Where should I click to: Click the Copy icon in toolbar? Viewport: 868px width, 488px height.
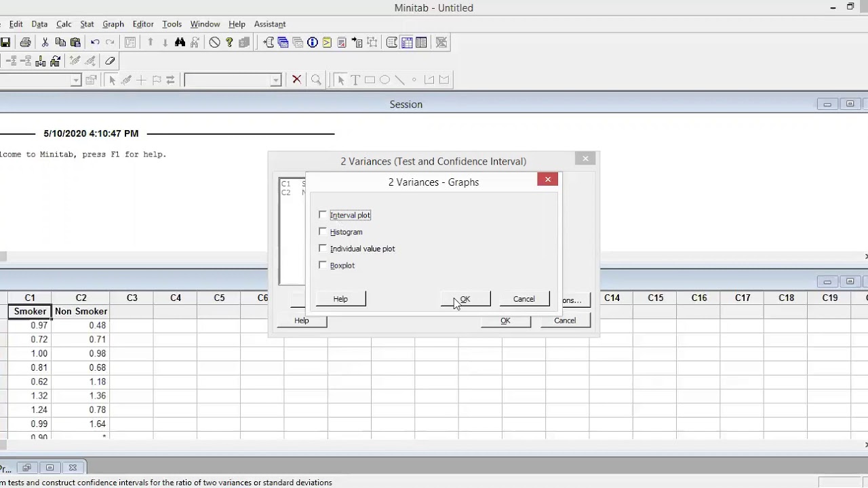60,42
